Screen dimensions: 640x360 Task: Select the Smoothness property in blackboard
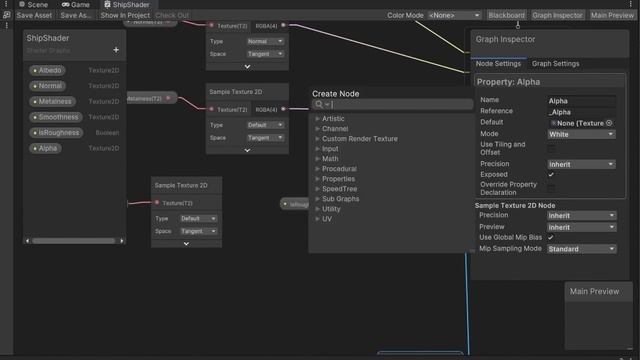pyautogui.click(x=56, y=117)
